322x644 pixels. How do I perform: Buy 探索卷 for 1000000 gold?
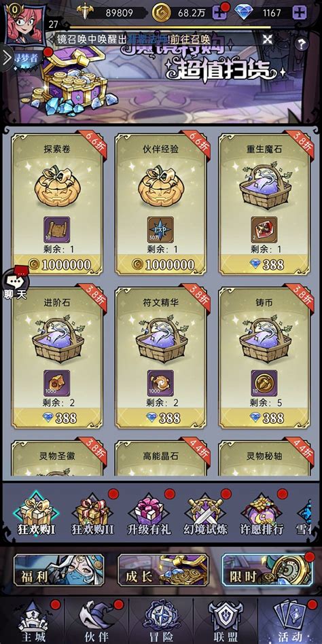[x=58, y=264]
